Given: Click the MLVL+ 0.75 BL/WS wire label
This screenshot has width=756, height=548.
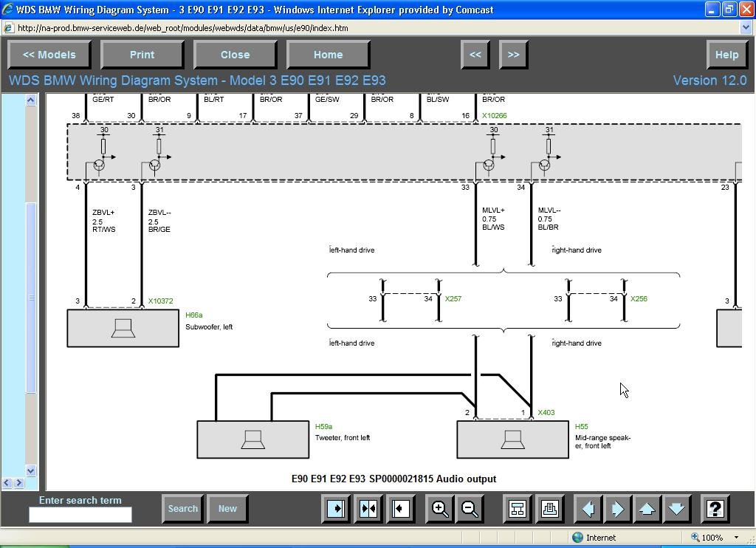Looking at the screenshot, I should (493, 219).
